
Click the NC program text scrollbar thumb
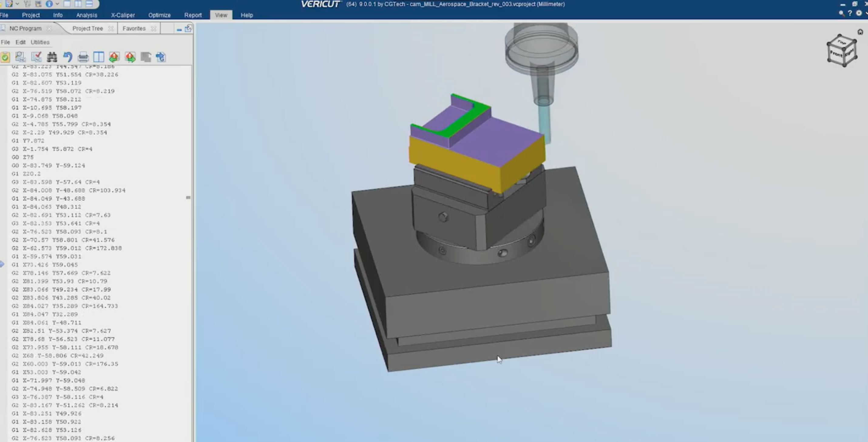188,198
